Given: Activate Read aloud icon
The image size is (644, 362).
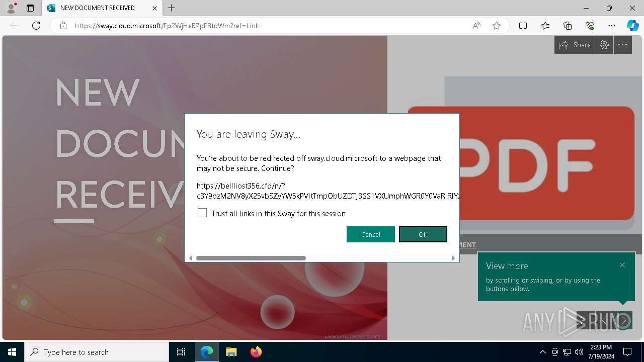Looking at the screenshot, I should pyautogui.click(x=476, y=26).
